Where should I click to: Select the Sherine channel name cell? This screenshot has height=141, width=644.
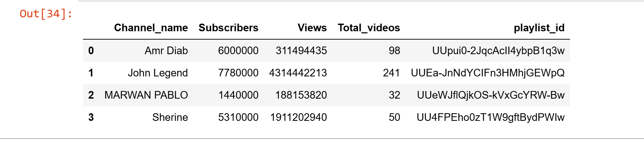[x=170, y=117]
